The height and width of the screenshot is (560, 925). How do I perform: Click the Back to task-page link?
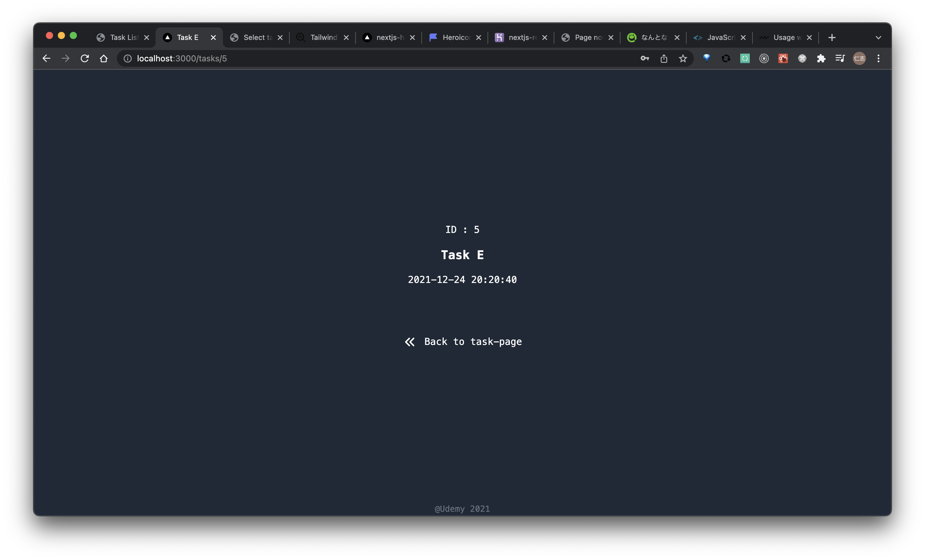462,342
